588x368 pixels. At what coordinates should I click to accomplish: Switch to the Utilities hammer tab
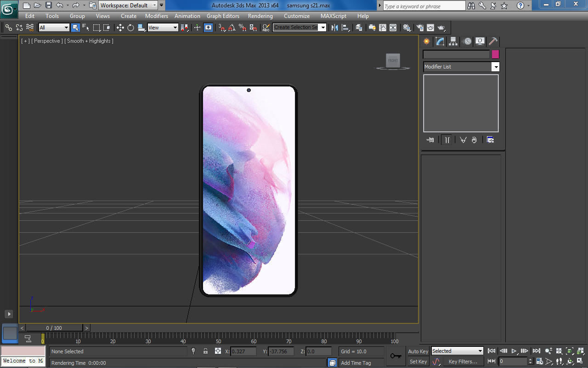(493, 41)
